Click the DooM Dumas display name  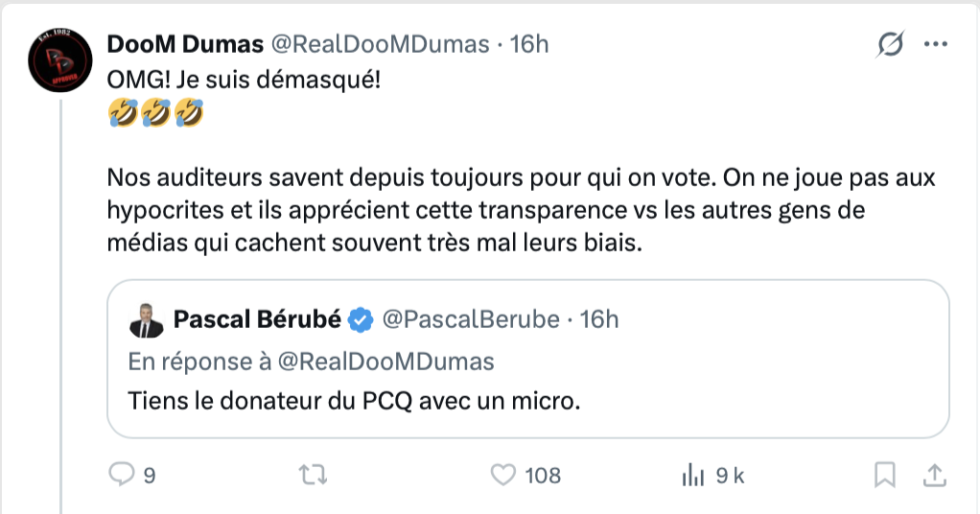[x=184, y=44]
